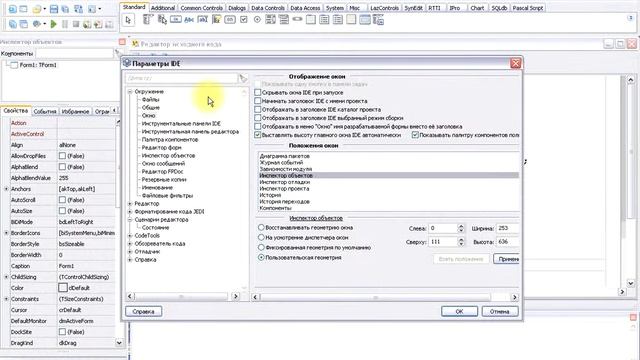The height and width of the screenshot is (360, 640).
Task: Click spin arrows of 'Слева' field
Action: tap(461, 228)
